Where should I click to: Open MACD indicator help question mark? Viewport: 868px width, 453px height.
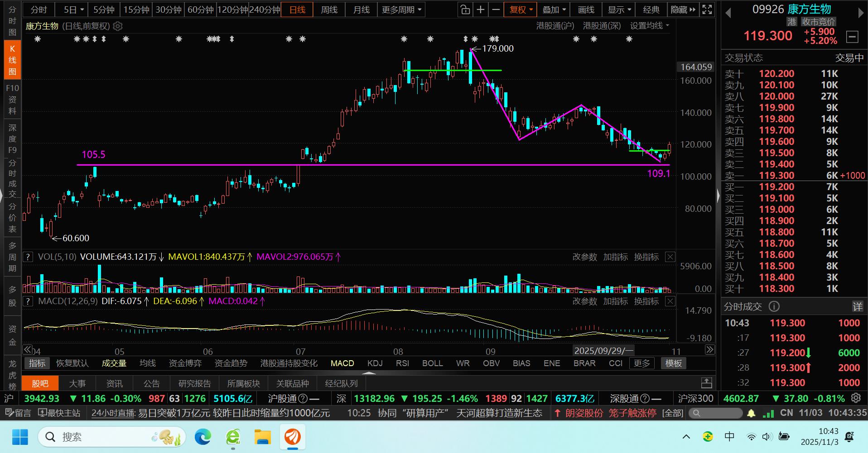pyautogui.click(x=28, y=301)
